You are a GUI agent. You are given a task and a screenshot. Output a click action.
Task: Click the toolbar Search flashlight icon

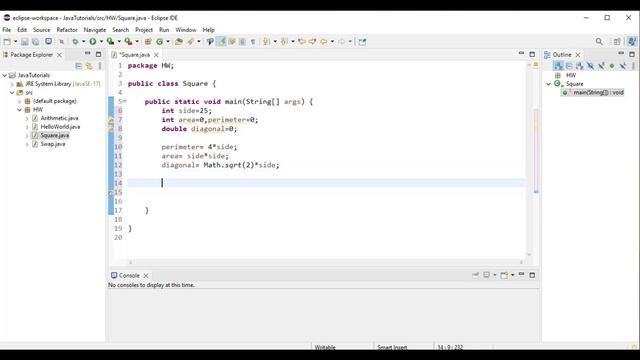pos(190,42)
